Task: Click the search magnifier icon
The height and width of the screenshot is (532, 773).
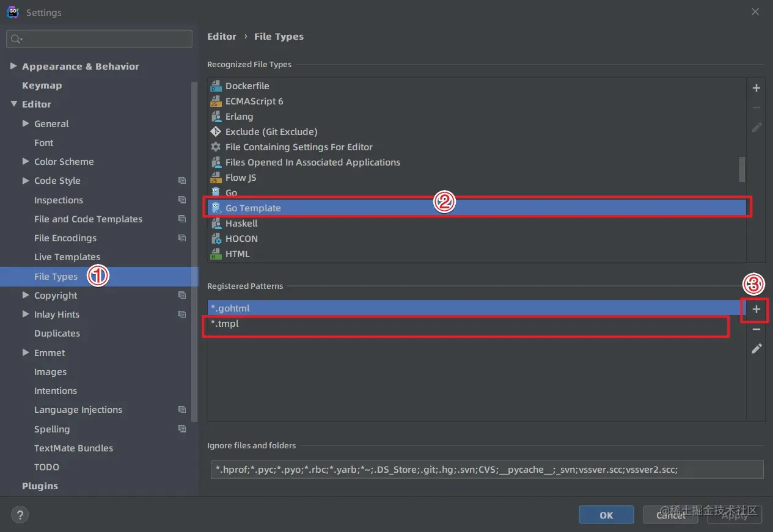Action: coord(16,39)
